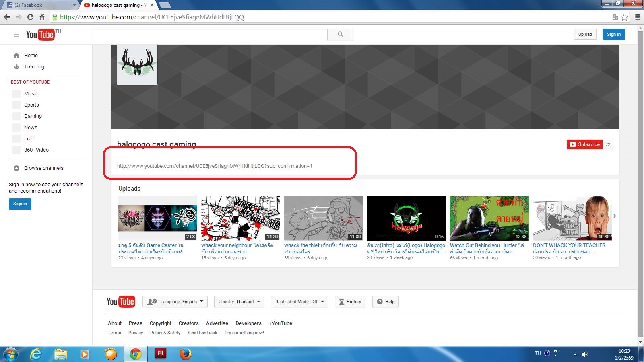Click the YouTube logo in the header
The height and width of the screenshot is (362, 644).
point(40,35)
